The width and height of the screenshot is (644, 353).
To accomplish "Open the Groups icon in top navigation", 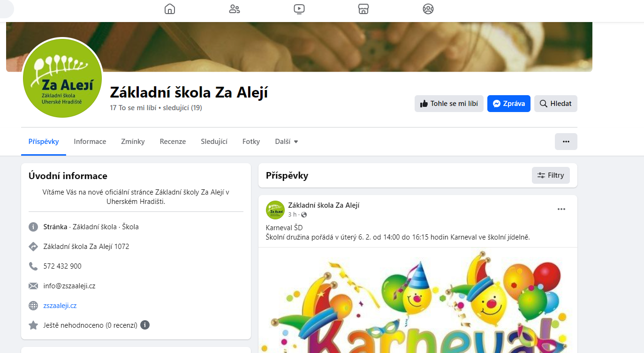I will [428, 9].
